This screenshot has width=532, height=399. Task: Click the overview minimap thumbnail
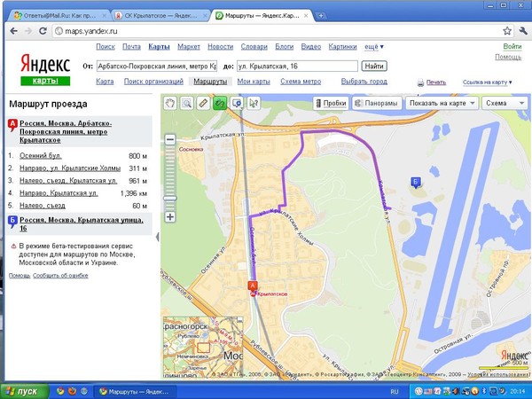(203, 347)
